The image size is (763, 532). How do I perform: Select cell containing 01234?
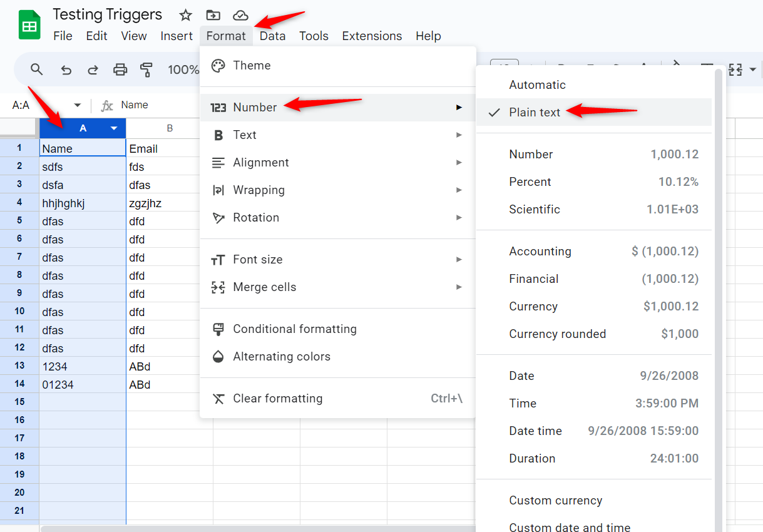[83, 384]
